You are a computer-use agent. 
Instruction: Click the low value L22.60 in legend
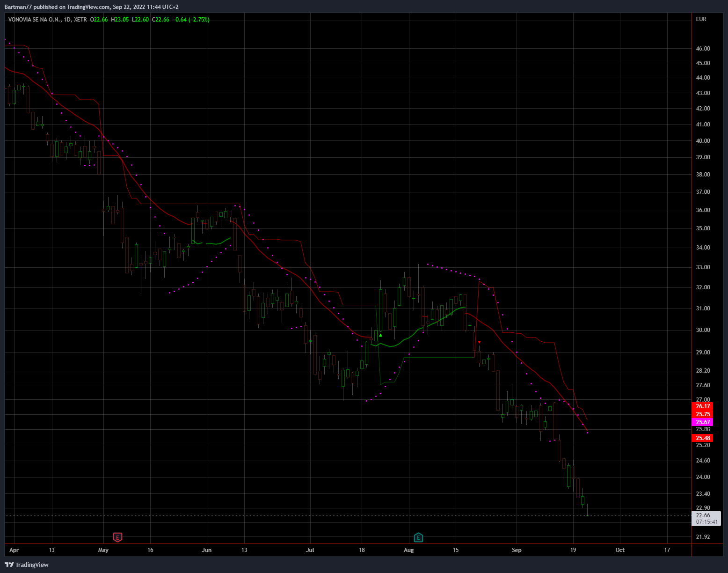coord(140,20)
